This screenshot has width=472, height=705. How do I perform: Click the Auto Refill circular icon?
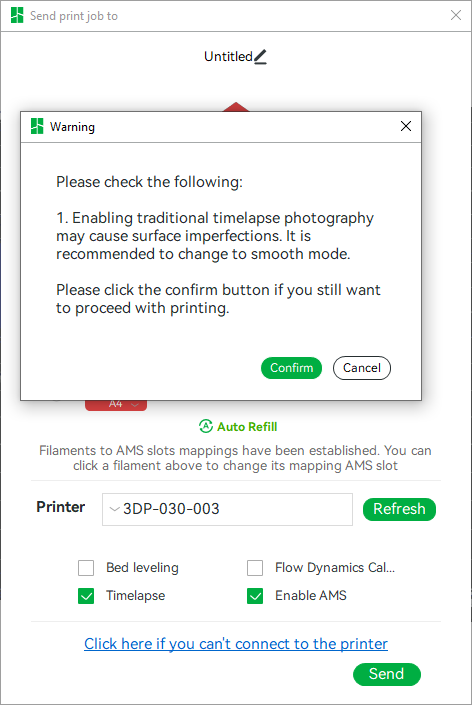pos(205,426)
